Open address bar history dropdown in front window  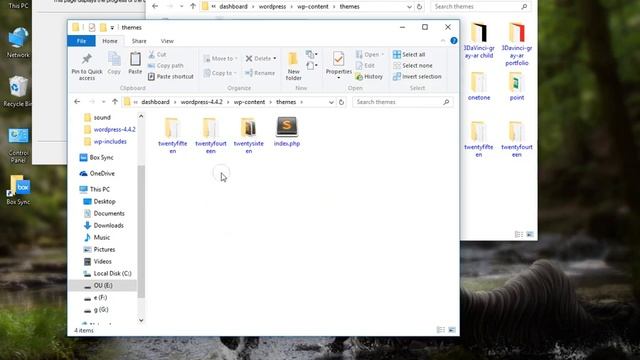(331, 102)
